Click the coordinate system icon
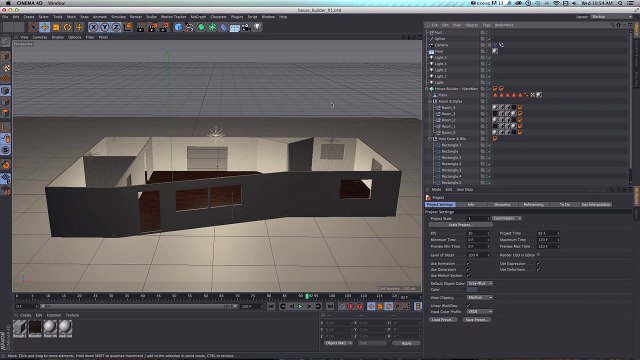 click(x=128, y=27)
